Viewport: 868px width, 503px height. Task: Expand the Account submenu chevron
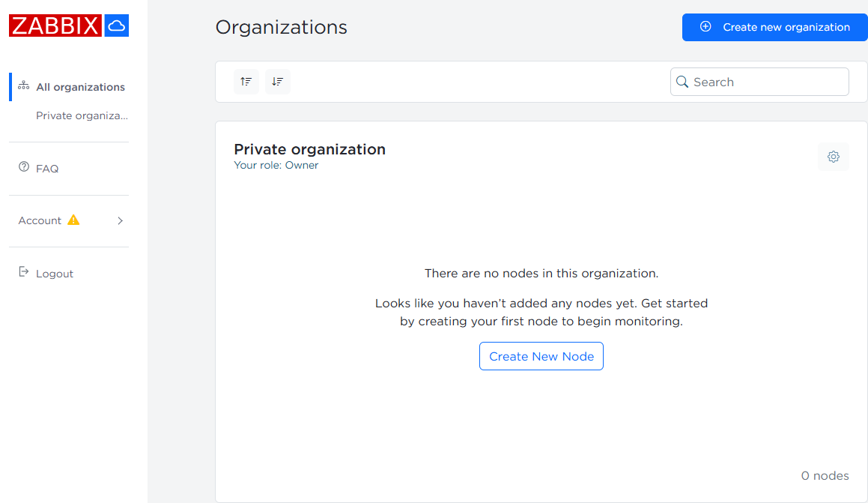point(120,221)
